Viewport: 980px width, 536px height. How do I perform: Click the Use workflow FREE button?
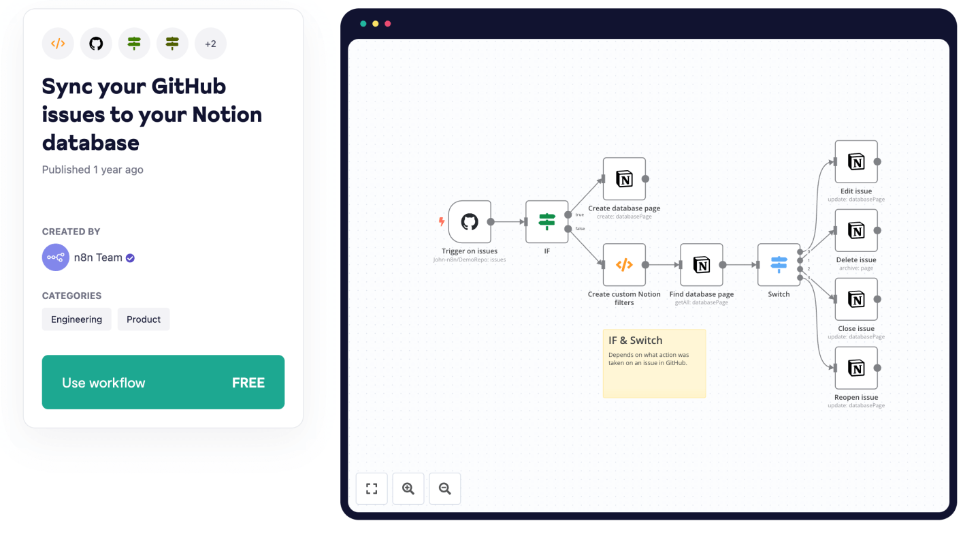[x=163, y=382]
